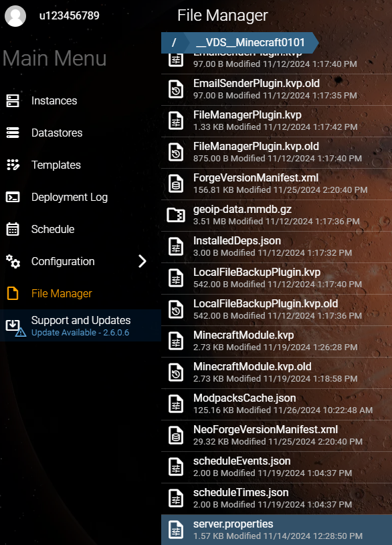This screenshot has width=392, height=545.
Task: Click the File Manager page icon
Action: point(13,293)
